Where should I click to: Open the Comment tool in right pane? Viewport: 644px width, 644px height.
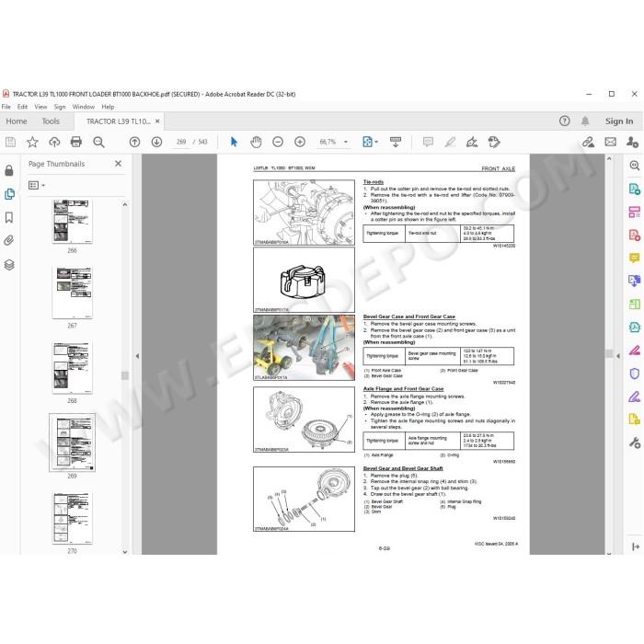pyautogui.click(x=634, y=258)
